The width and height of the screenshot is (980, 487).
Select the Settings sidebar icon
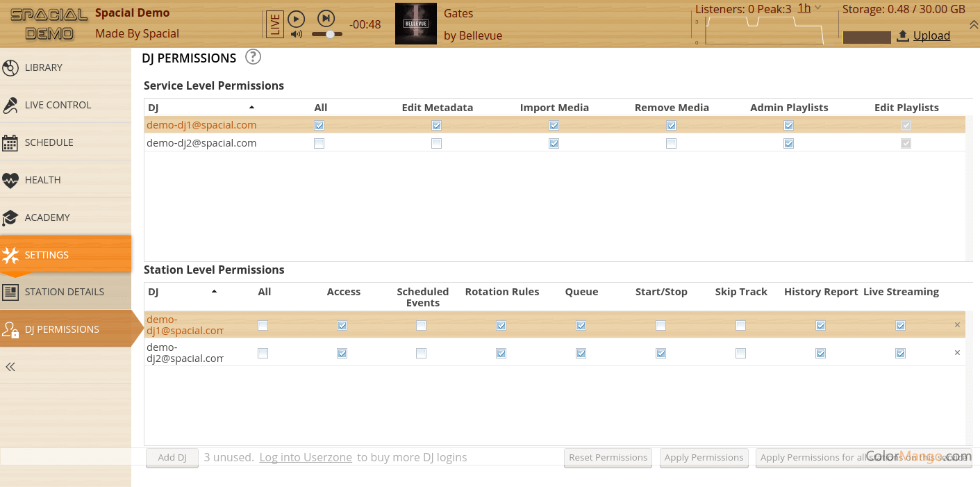[x=46, y=254]
